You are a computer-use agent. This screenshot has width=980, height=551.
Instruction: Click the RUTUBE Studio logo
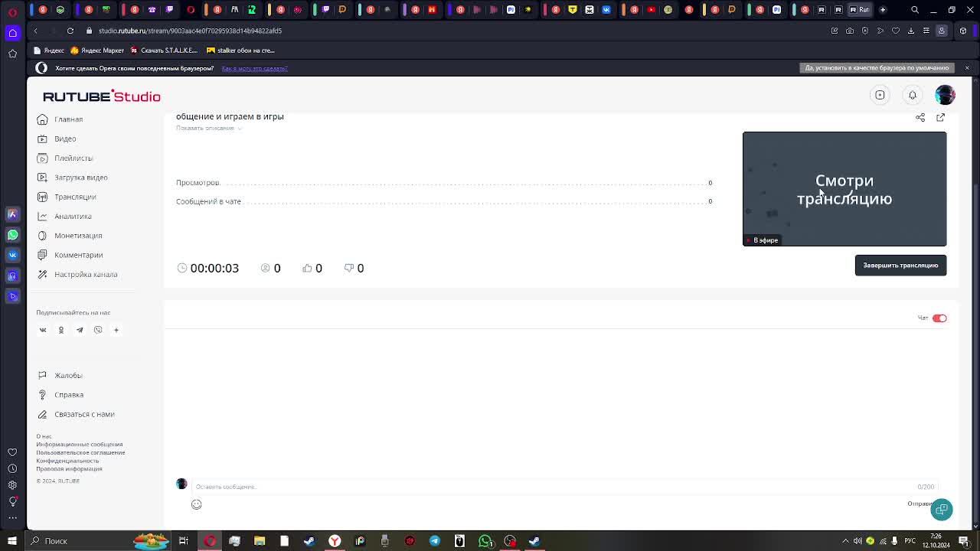(101, 96)
